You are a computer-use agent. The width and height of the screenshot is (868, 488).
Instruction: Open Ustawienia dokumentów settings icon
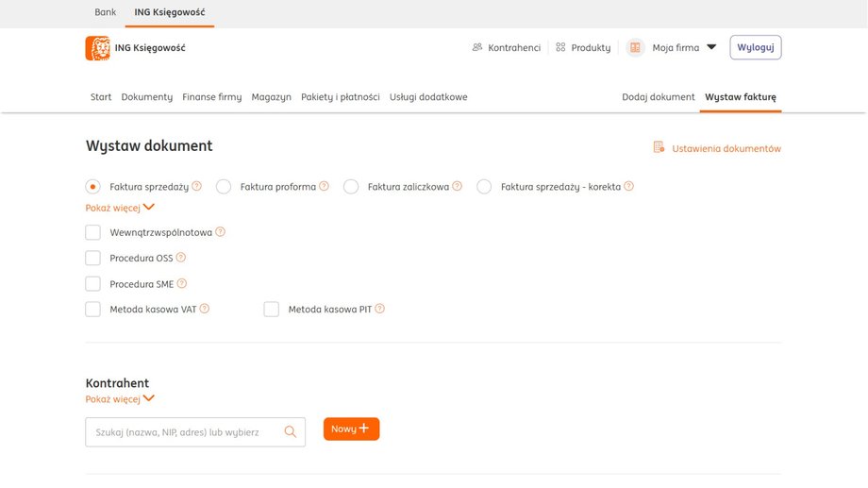(x=659, y=148)
